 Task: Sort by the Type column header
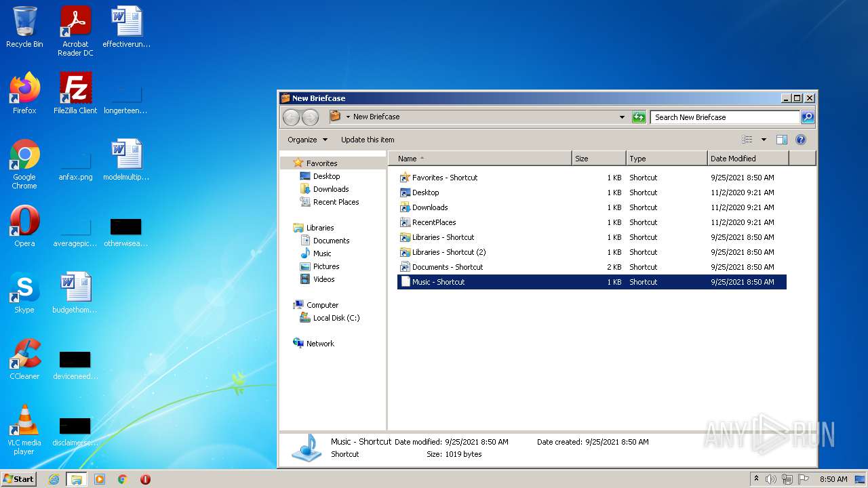click(x=667, y=159)
